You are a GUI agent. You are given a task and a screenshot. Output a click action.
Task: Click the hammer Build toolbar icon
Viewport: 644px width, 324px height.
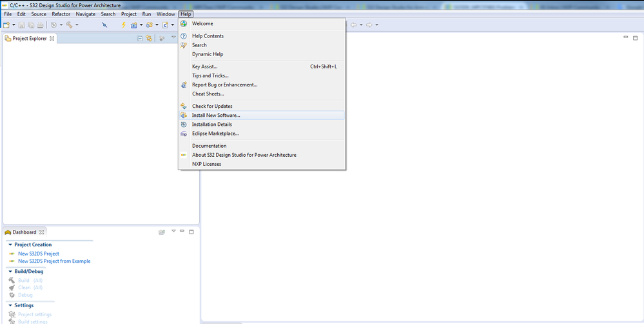(69, 25)
